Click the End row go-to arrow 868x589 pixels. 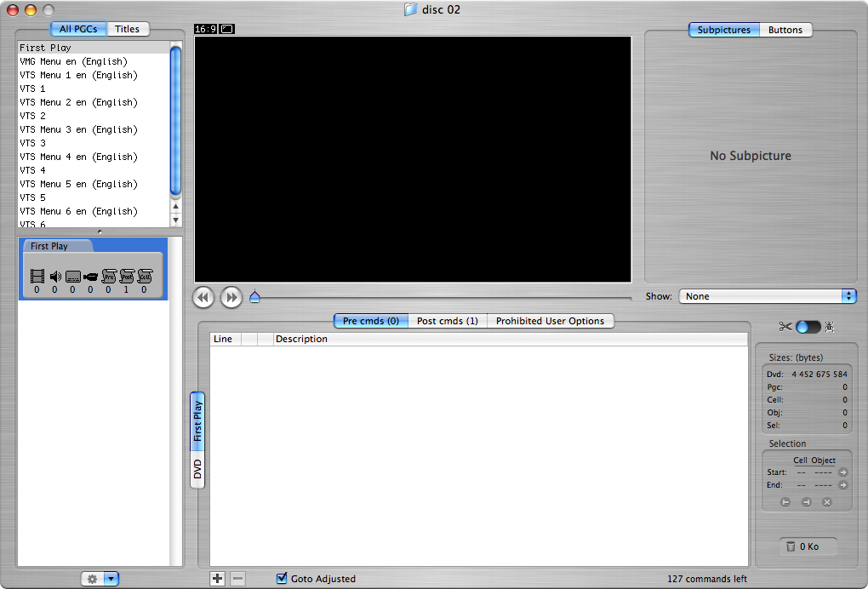(x=842, y=485)
